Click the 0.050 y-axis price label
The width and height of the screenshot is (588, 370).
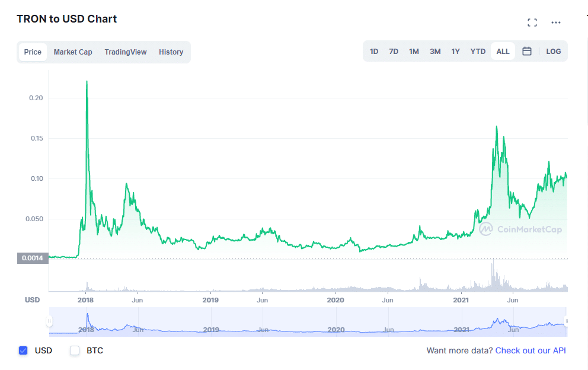pos(34,219)
